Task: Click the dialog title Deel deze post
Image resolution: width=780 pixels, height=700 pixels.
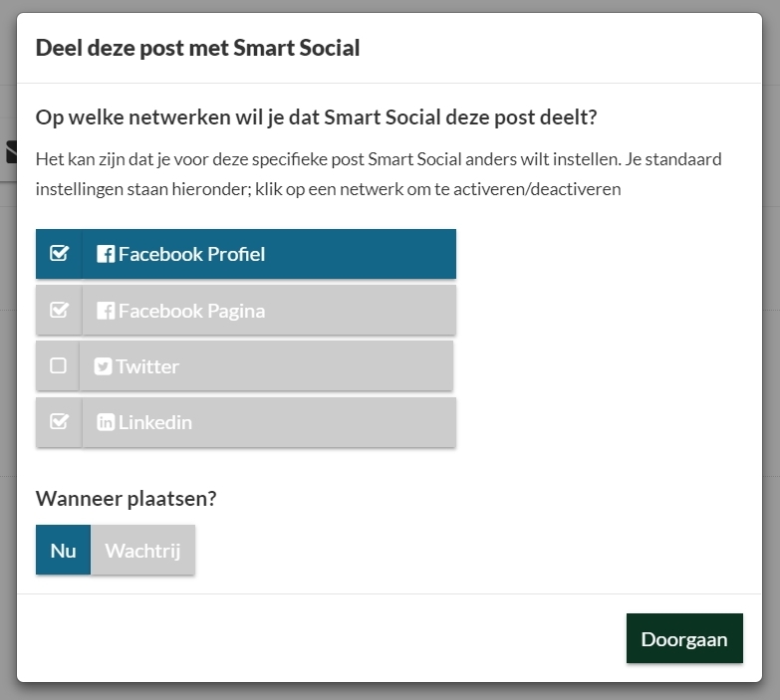Action: [197, 48]
